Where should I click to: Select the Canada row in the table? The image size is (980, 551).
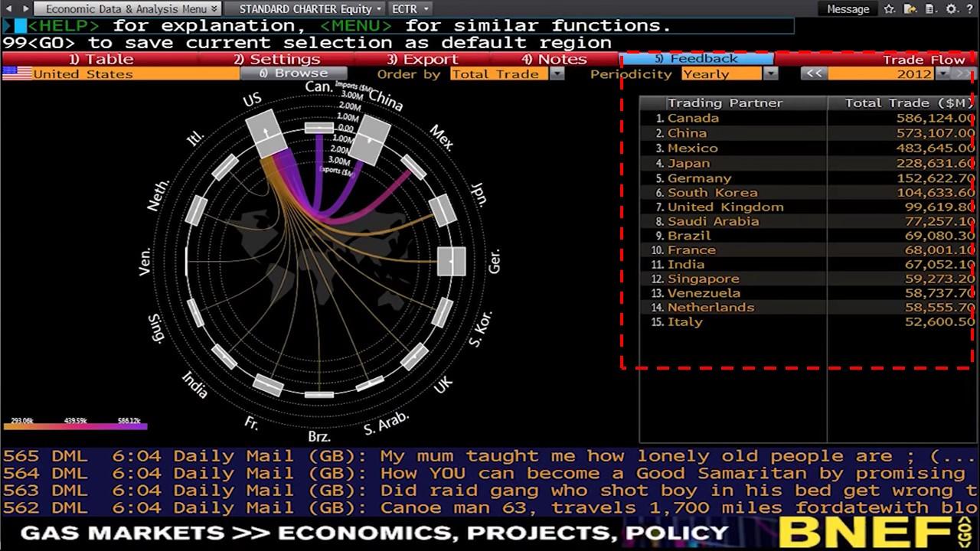[808, 119]
